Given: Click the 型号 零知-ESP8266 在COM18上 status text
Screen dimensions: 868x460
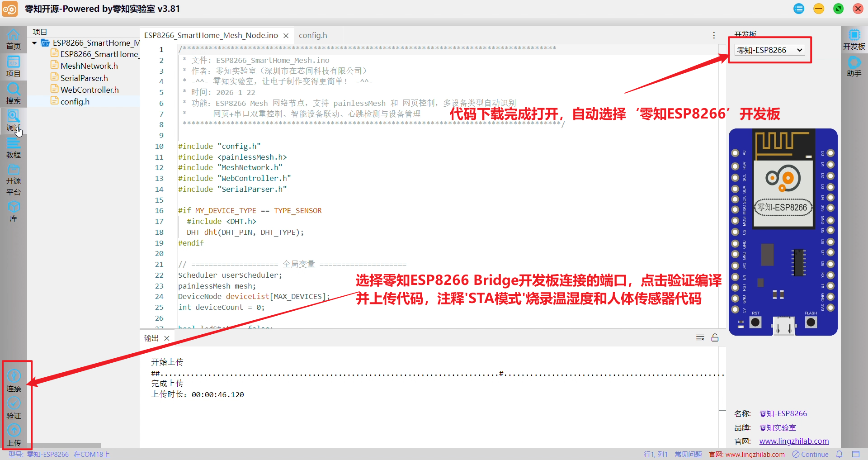Looking at the screenshot, I should 59,454.
